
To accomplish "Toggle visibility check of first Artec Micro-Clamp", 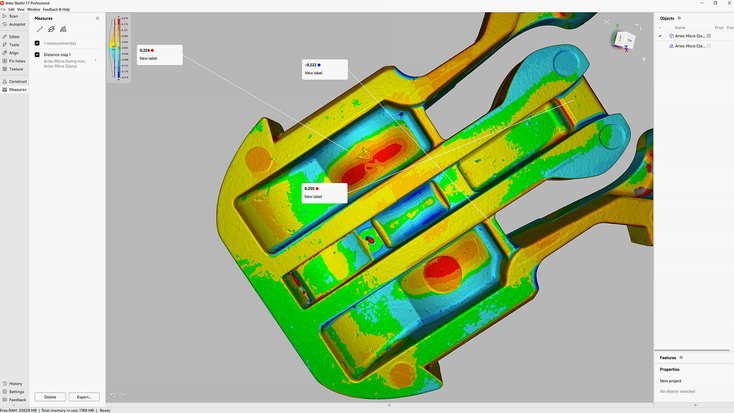I will [661, 36].
